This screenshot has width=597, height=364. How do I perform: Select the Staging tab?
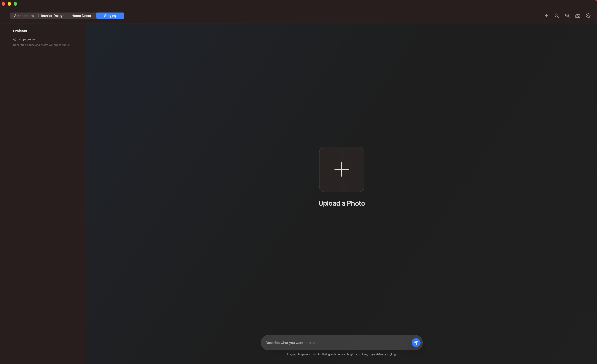110,16
